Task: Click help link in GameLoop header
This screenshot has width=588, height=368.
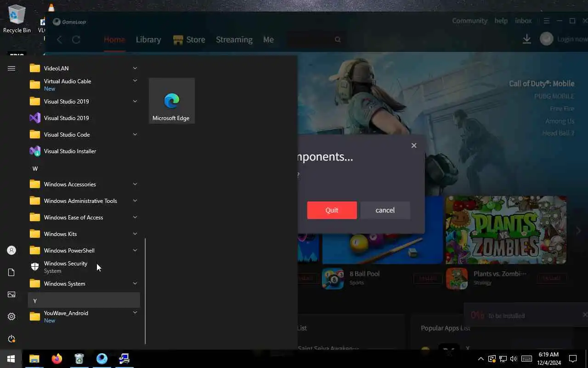Action: 501,21
